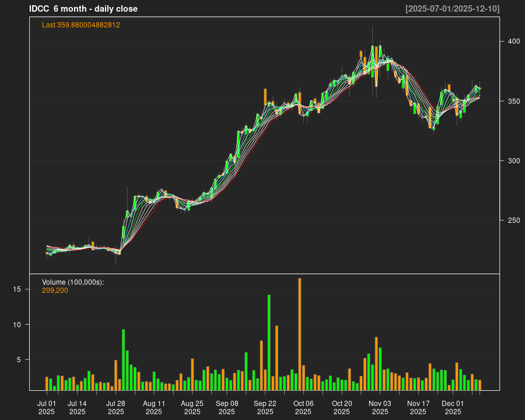Image resolution: width=525 pixels, height=420 pixels.
Task: Click the 15 volume axis label
Action: click(x=17, y=289)
